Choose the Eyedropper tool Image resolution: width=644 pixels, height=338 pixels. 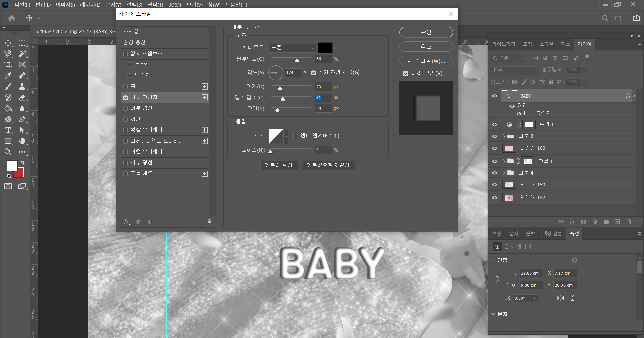[8, 75]
